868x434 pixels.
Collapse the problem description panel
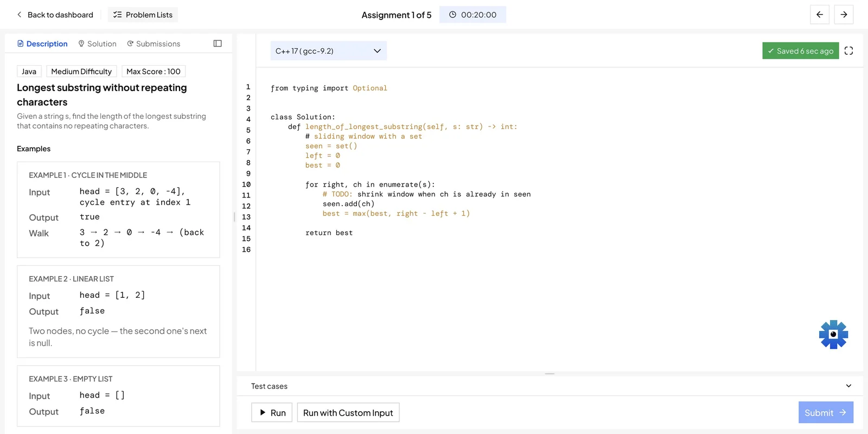(218, 43)
